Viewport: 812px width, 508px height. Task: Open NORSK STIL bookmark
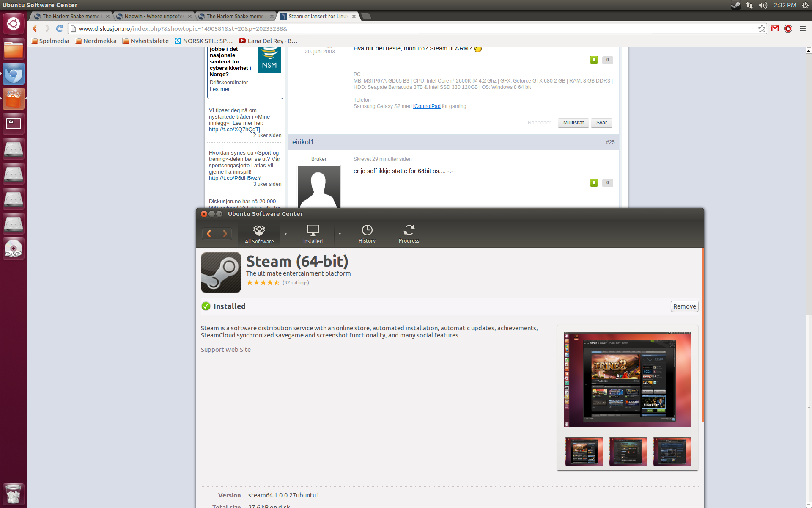tap(204, 41)
